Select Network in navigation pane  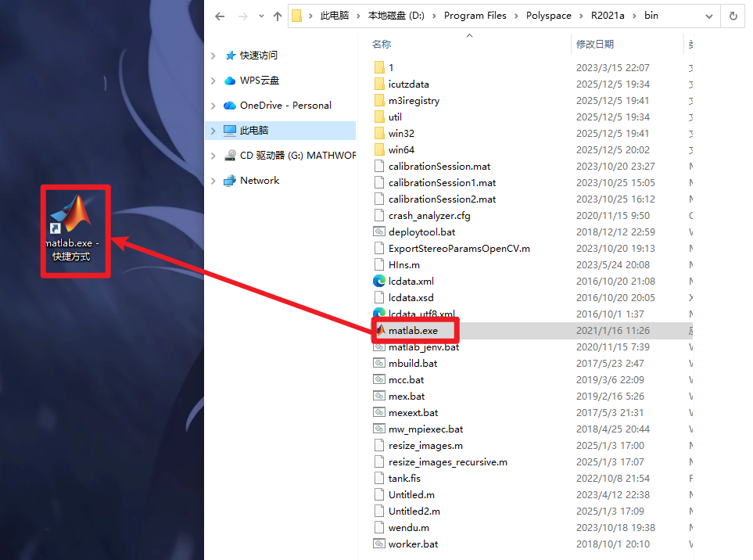(260, 181)
